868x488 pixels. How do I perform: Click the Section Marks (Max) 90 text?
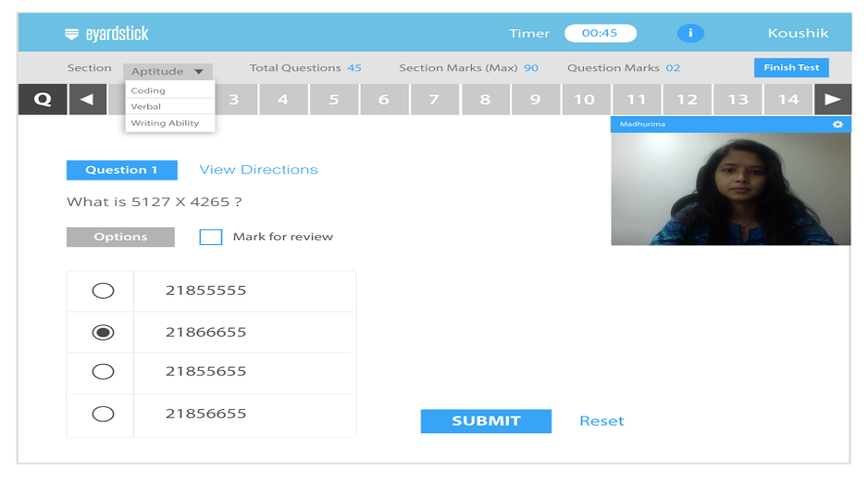pos(468,68)
